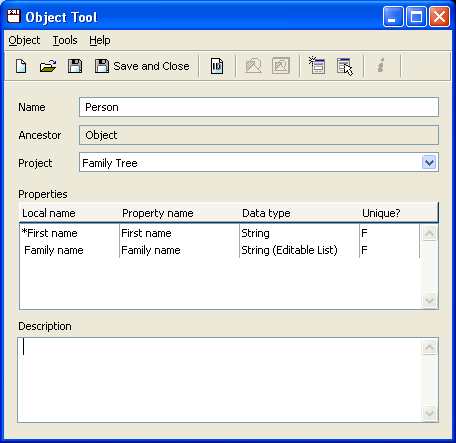Screen dimensions: 456x443
Task: Click the String data type cell
Action: [x=299, y=233]
